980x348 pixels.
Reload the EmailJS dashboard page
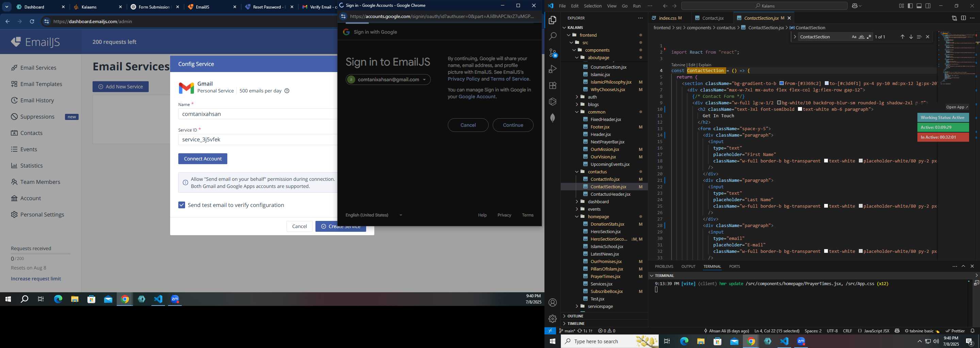tap(32, 22)
